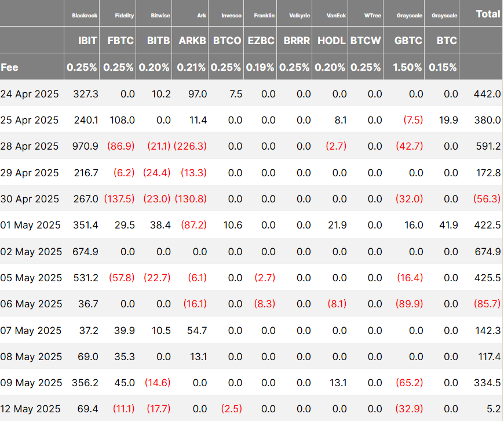Image resolution: width=504 pixels, height=421 pixels.
Task: Select the red (57.8) FBTC outflow
Action: tap(122, 278)
